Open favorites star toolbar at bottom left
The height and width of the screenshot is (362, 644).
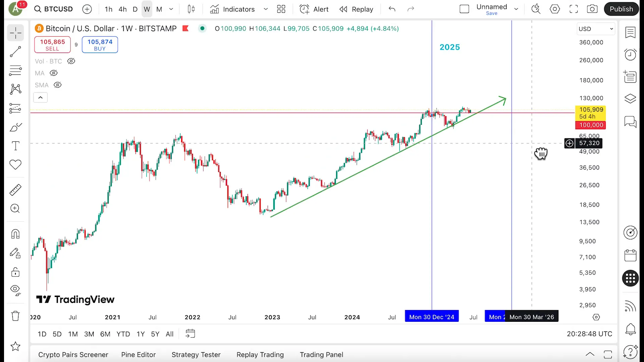15,346
